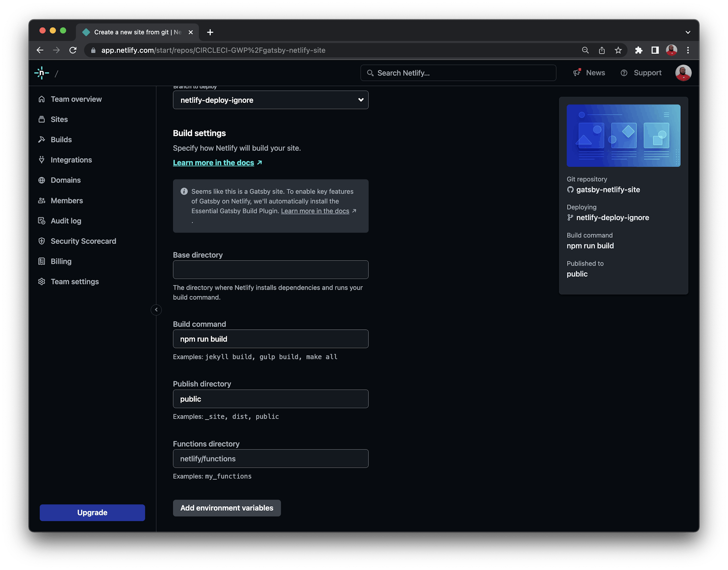Select the Integrations icon in the sidebar
Image resolution: width=728 pixels, height=570 pixels.
[x=42, y=159]
